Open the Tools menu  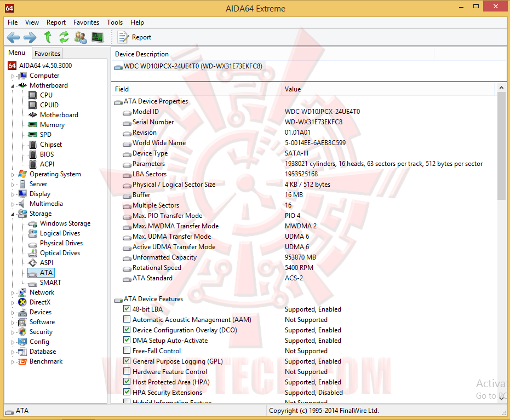(x=115, y=22)
